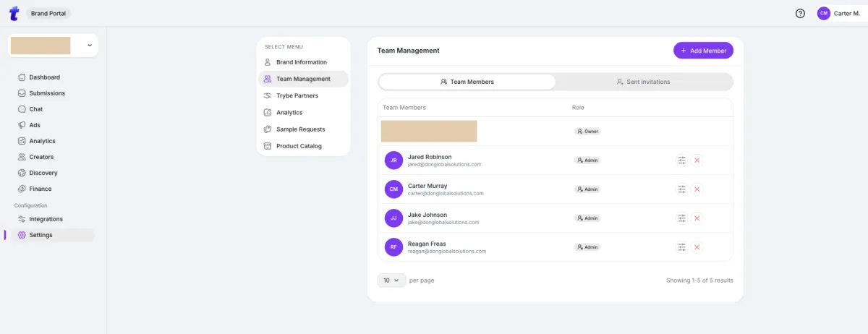Switch to the Team Members tab
The image size is (868, 334).
(x=467, y=82)
